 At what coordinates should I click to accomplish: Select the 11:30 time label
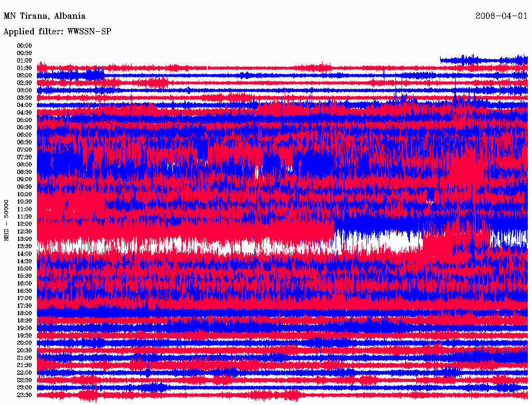24,217
